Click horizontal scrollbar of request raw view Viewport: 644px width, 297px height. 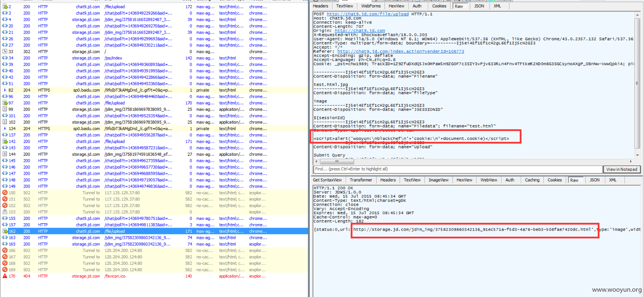click(337, 161)
